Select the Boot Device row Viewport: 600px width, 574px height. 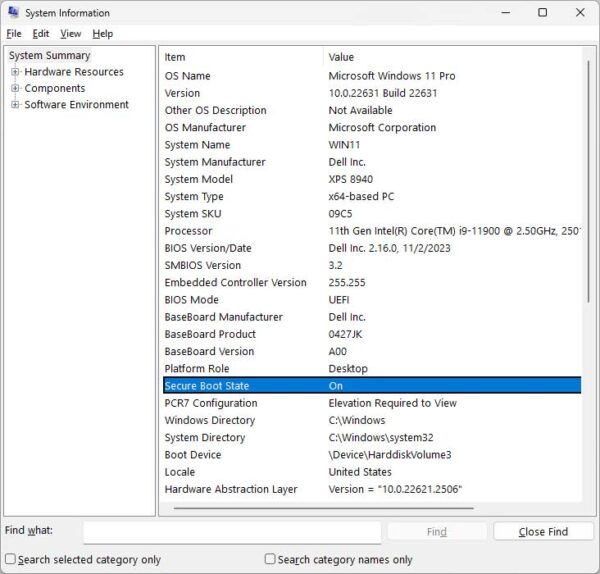click(372, 455)
